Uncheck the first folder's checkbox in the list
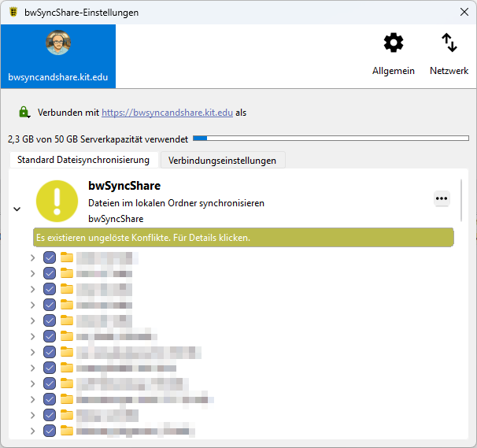Viewport: 477px width, 448px height. [x=50, y=257]
